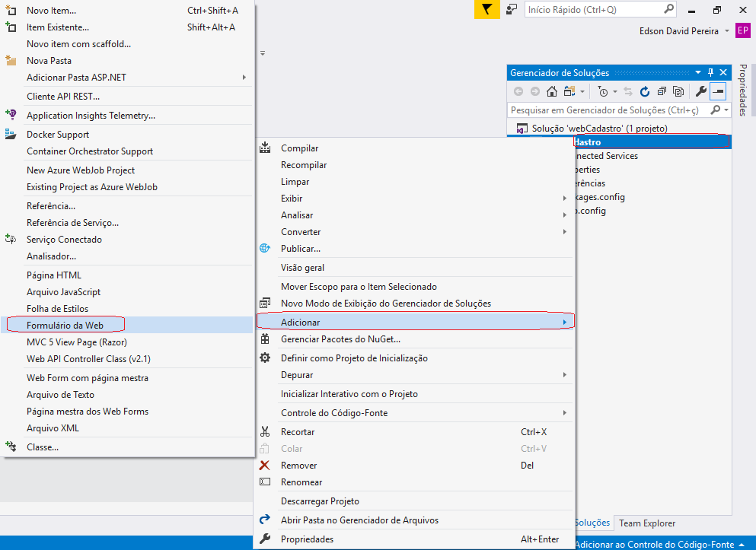The width and height of the screenshot is (756, 550).
Task: Open the Edson David Pereira account dropdown
Action: (727, 31)
